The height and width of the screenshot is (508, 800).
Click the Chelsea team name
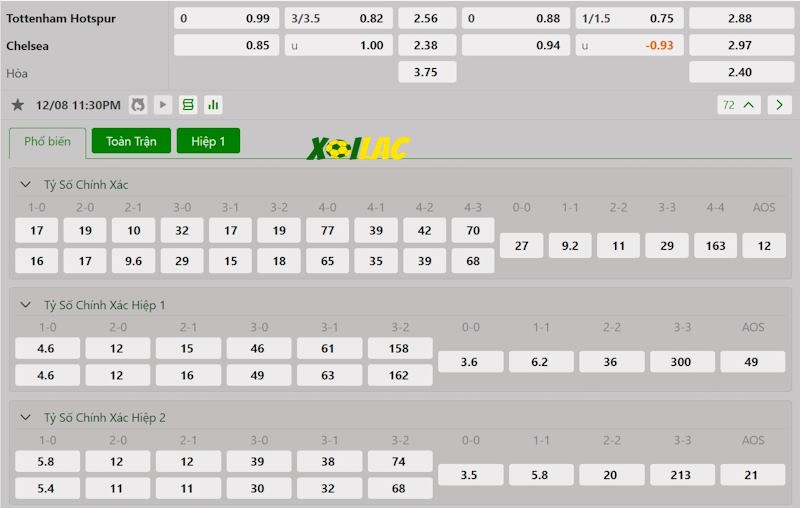[28, 46]
